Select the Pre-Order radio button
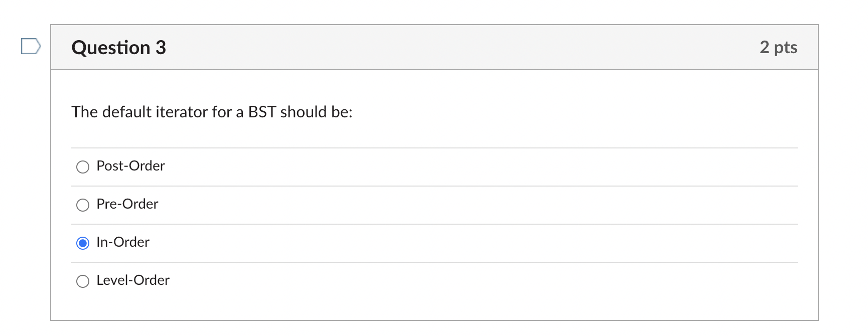 tap(83, 205)
